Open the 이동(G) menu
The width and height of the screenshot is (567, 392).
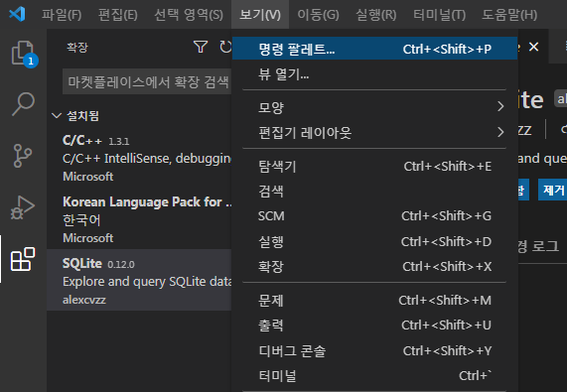(x=318, y=15)
